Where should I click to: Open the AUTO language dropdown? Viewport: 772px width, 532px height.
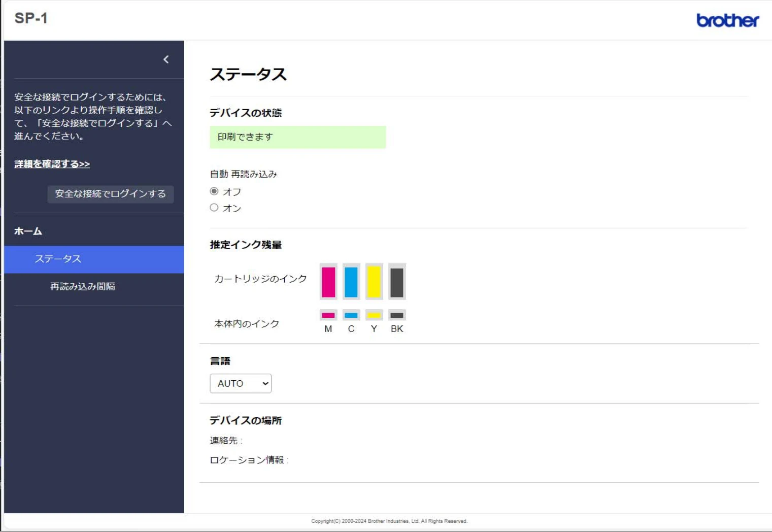(x=241, y=383)
